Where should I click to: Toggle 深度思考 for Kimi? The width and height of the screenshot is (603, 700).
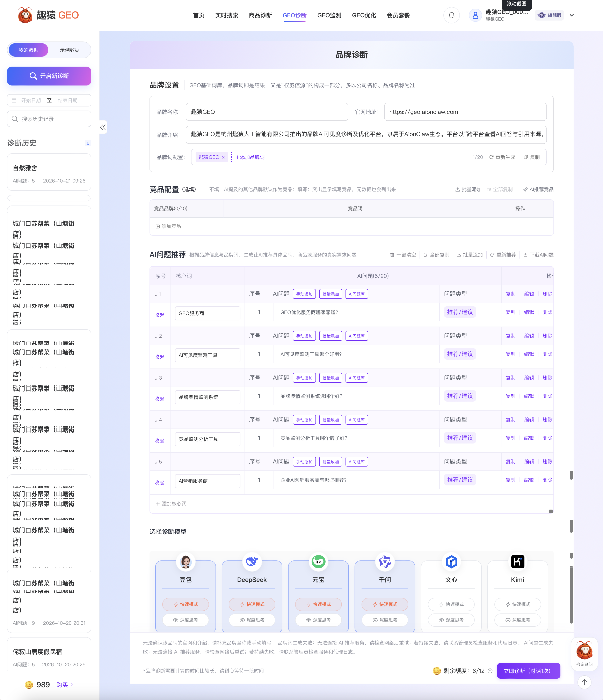(x=517, y=620)
